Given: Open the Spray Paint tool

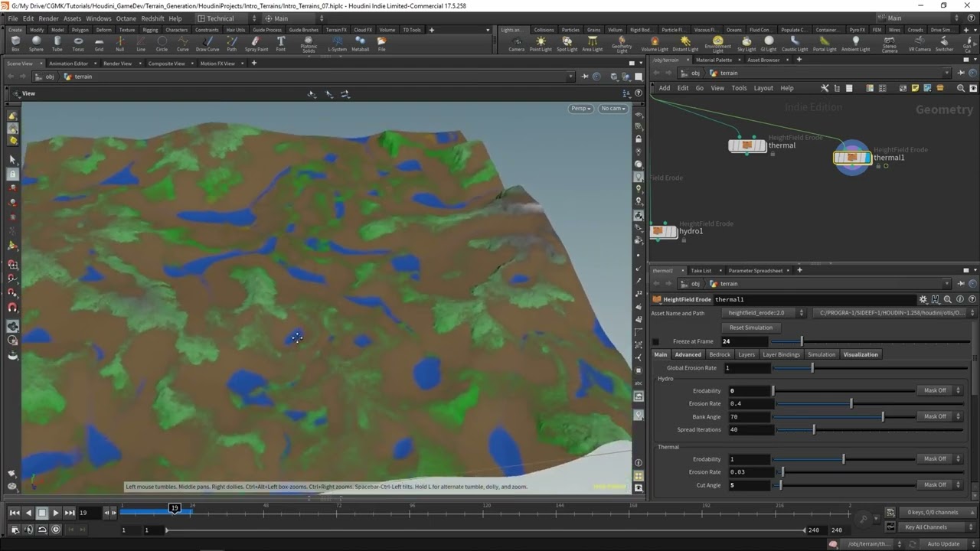Looking at the screenshot, I should pyautogui.click(x=256, y=44).
